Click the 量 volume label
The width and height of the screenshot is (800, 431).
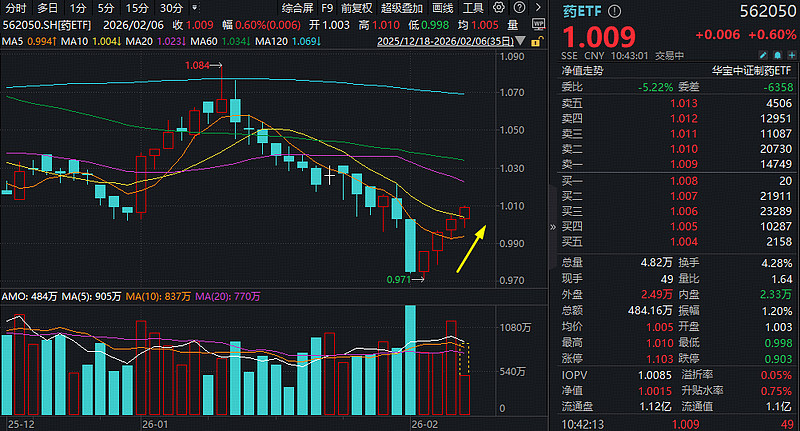pos(513,25)
